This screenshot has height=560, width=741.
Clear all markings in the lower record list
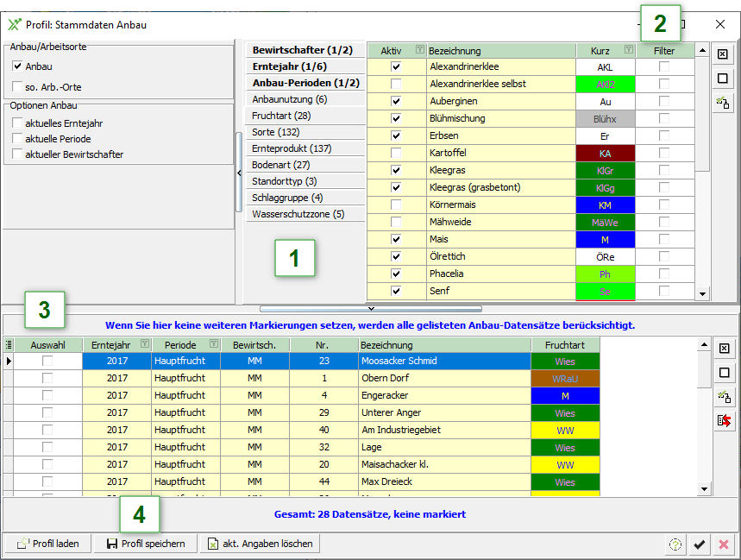click(725, 348)
